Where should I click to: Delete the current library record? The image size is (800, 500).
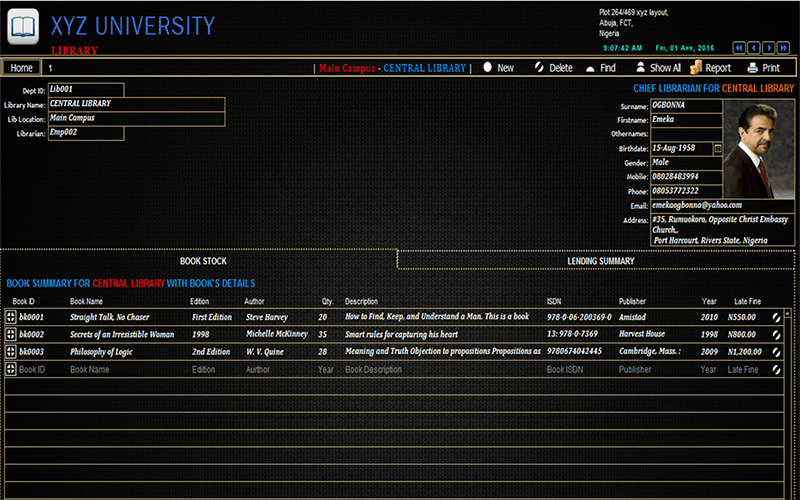552,68
